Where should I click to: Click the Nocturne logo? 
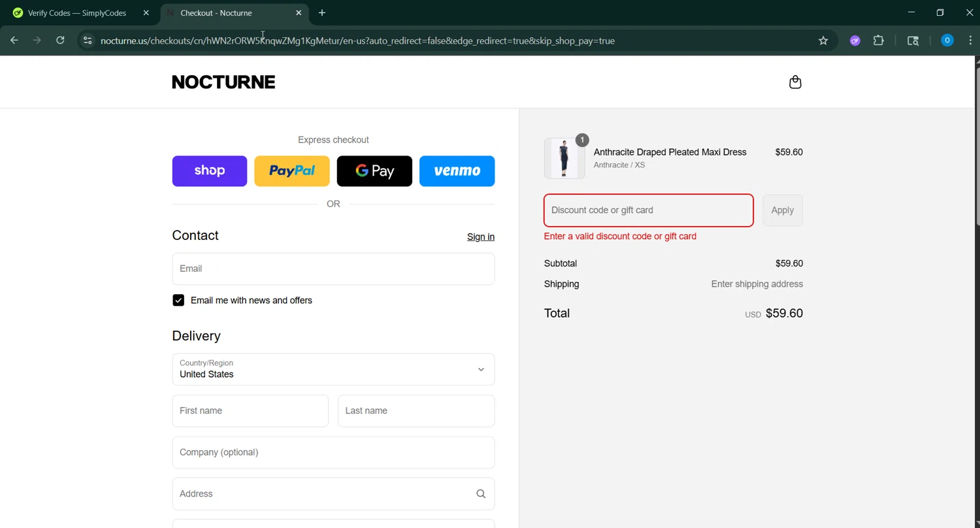[x=223, y=82]
